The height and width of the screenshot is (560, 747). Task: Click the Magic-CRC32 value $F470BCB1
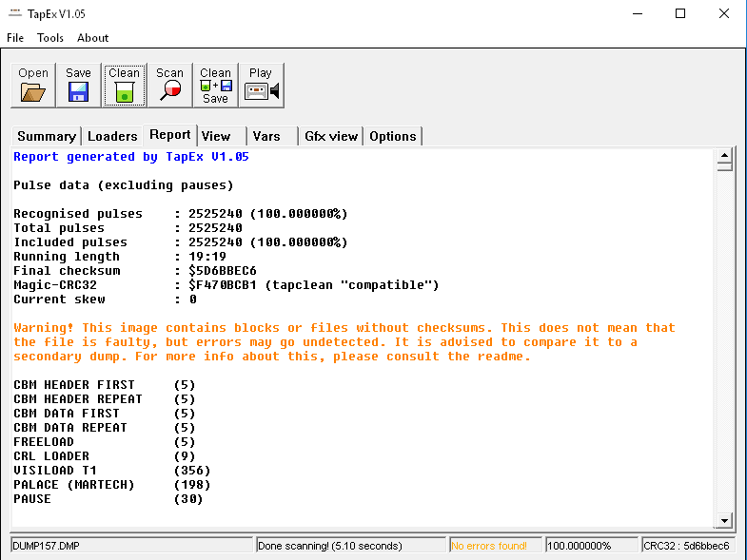tap(223, 285)
